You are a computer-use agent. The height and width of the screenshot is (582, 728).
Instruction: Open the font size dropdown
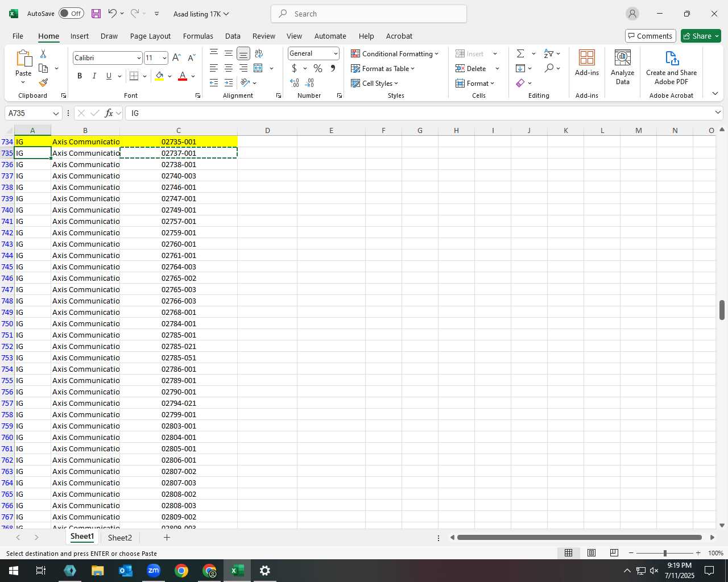164,58
